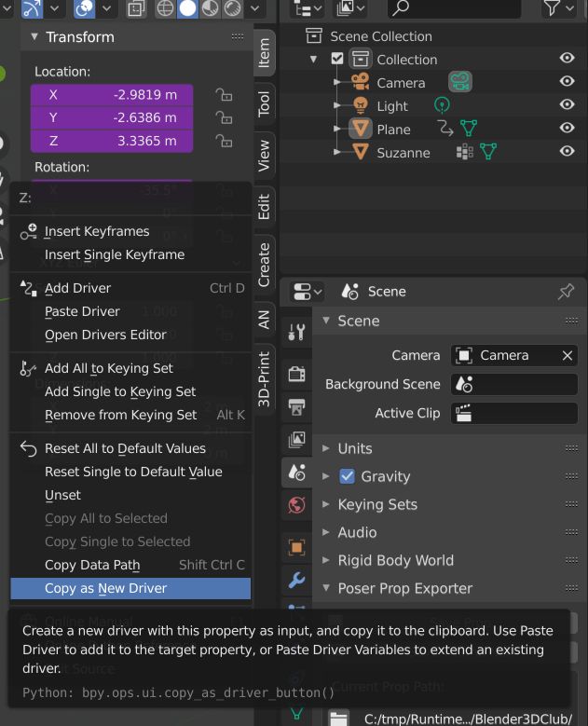
Task: Open the Properties editor type dropdown
Action: point(307,292)
